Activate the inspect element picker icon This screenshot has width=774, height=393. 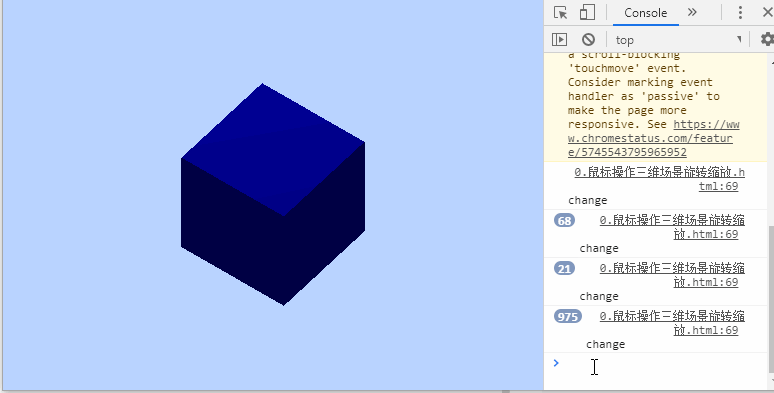coord(560,12)
